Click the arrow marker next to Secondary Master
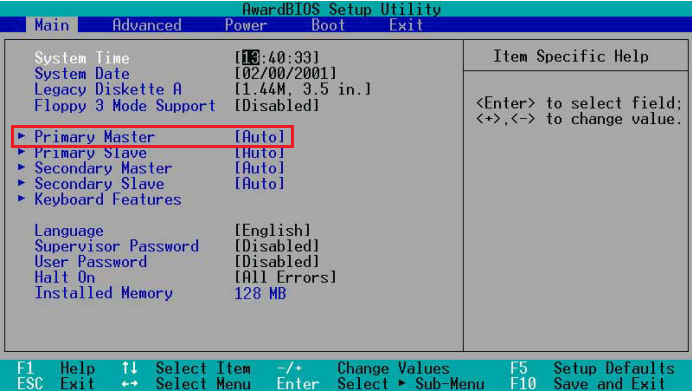The height and width of the screenshot is (391, 692). tap(21, 168)
